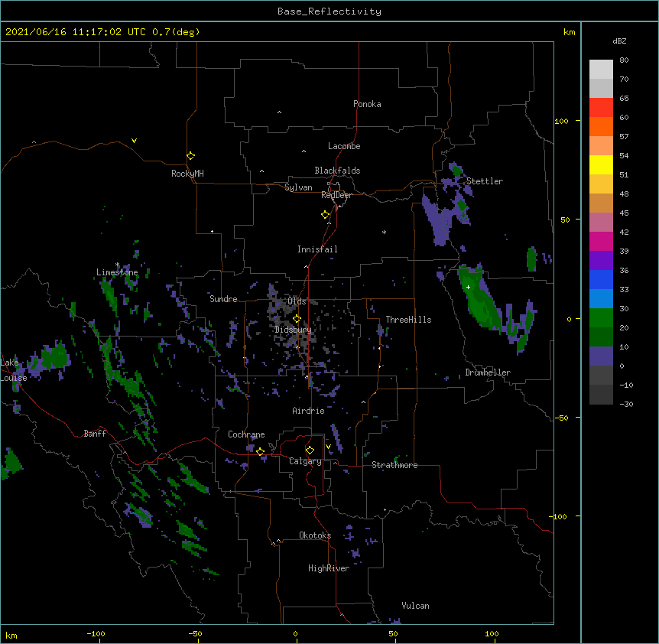Select the magenta 39-42 dBZ legend swatch
Screen dimensions: 659x644
coord(601,241)
